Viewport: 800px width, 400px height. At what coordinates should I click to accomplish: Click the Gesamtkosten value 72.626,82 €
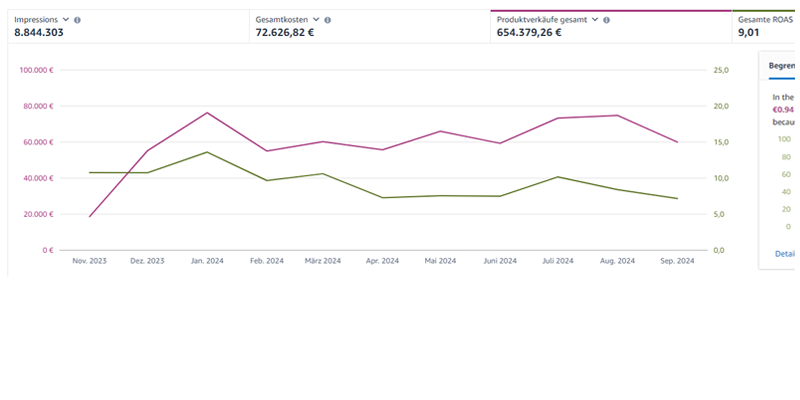[x=285, y=32]
